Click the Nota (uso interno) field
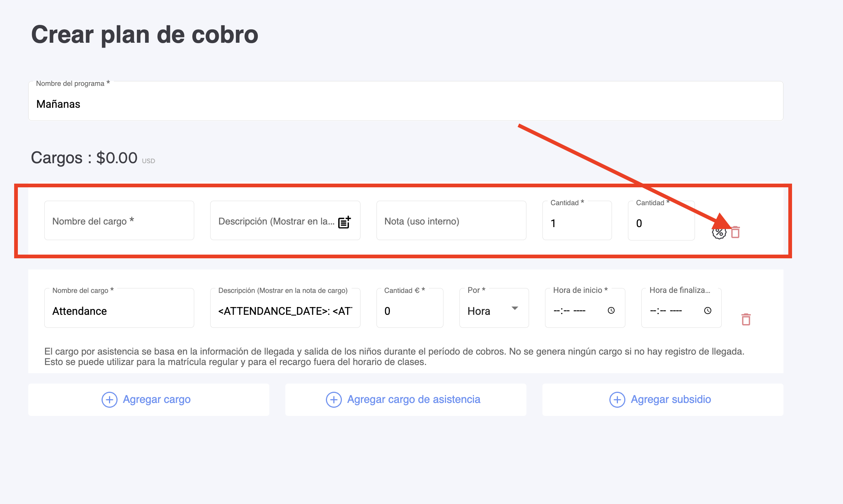The image size is (843, 504). pyautogui.click(x=451, y=221)
